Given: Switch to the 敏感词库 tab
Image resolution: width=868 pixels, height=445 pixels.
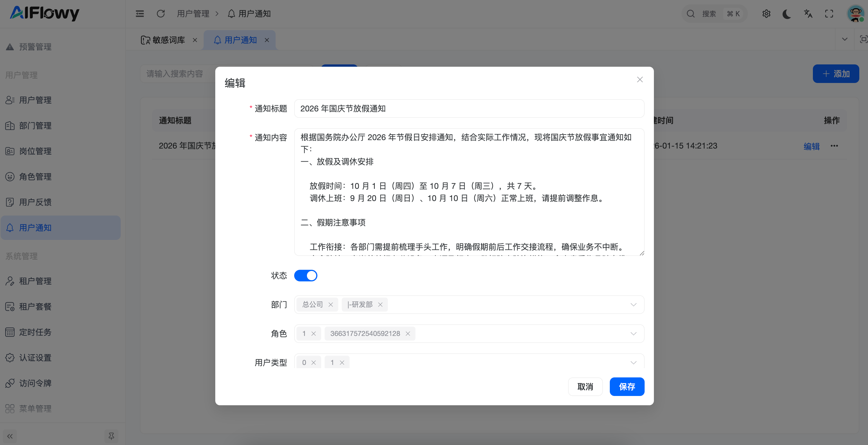Looking at the screenshot, I should (168, 40).
